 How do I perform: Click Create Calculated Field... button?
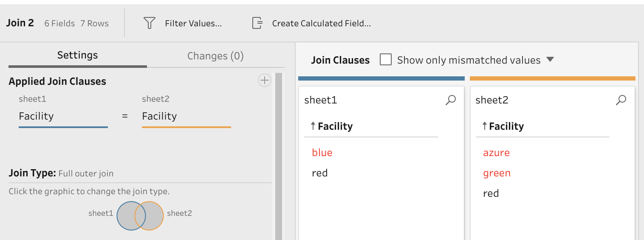(x=321, y=23)
